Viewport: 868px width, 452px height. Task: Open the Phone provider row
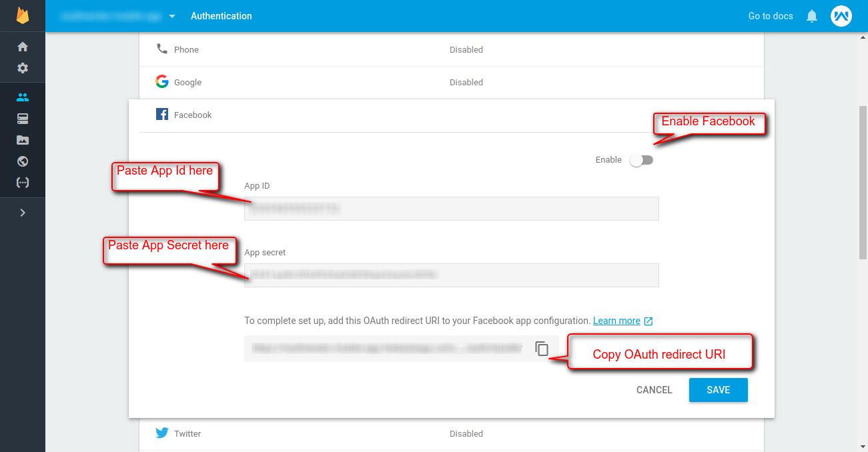point(451,49)
